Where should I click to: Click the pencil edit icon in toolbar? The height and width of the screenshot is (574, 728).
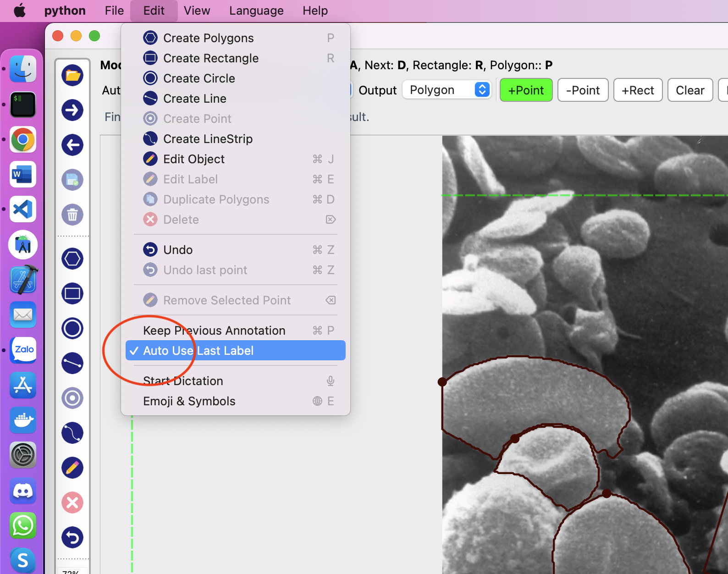click(x=72, y=468)
